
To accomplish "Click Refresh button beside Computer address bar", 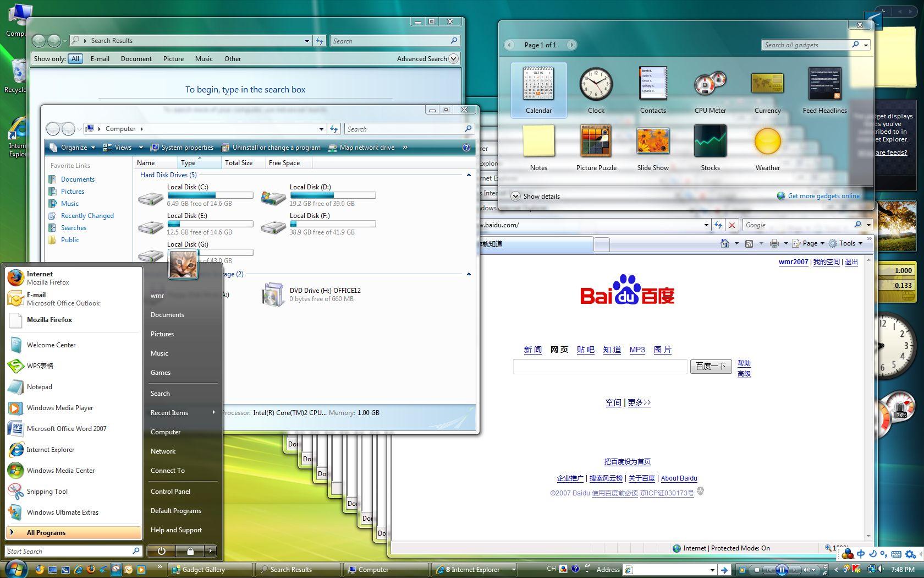I will (x=334, y=129).
